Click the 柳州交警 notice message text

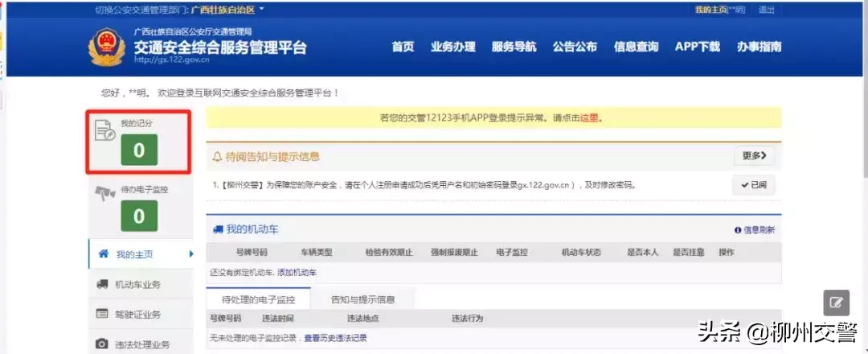424,185
